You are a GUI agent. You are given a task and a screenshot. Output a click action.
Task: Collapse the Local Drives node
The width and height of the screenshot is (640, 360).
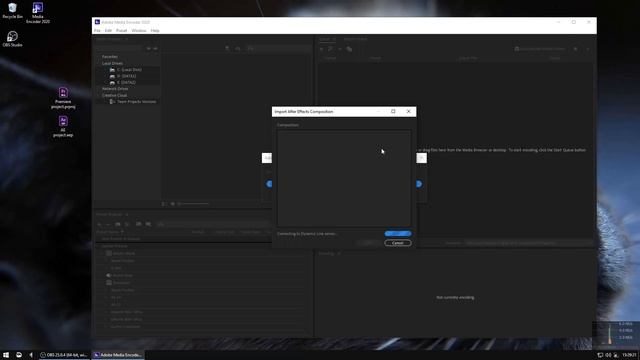point(98,63)
